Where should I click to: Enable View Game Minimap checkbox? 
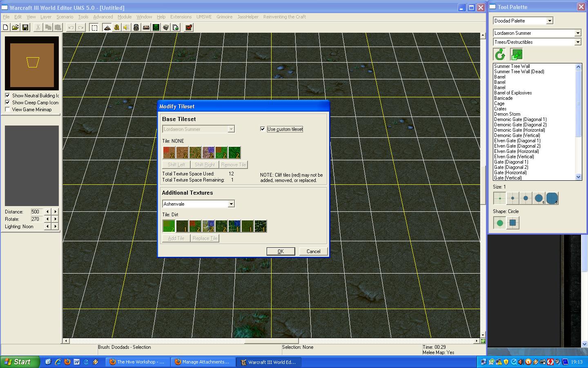(7, 109)
